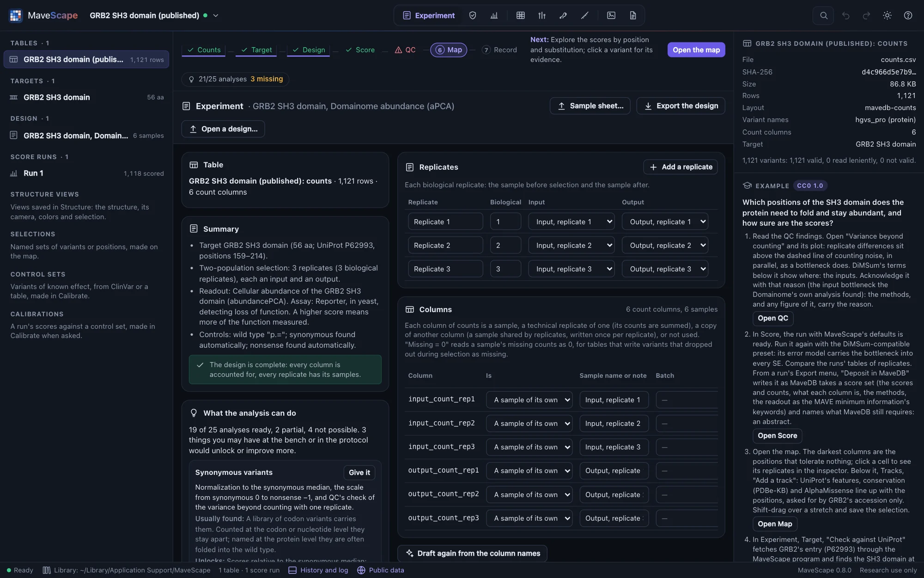This screenshot has width=924, height=578.
Task: Open the Is dropdown for output_count_rep2
Action: coord(529,494)
